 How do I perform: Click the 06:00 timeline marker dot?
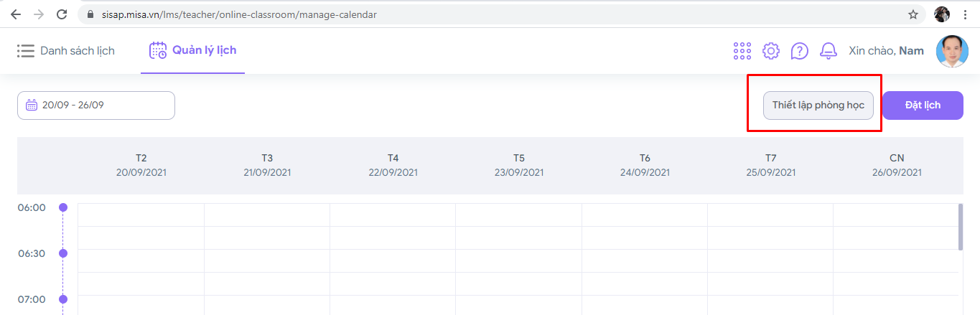(63, 207)
